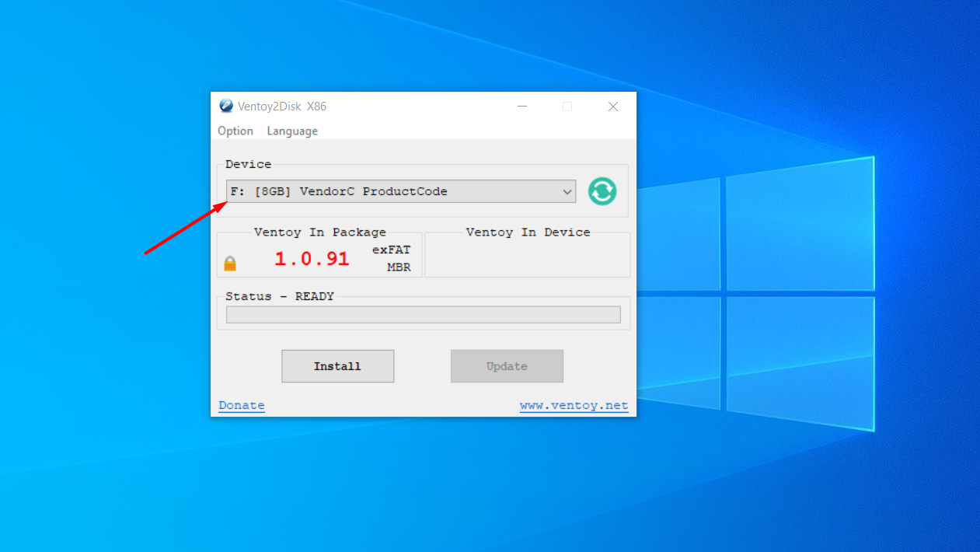This screenshot has height=552, width=980.
Task: Click the MBR partition style label
Action: coord(399,267)
